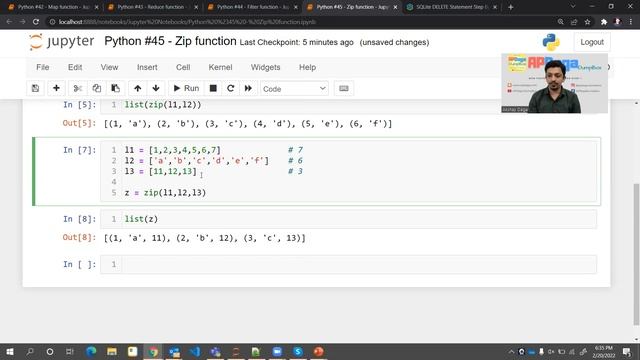Paste cells below icon in toolbar
The image size is (640, 360).
coord(116,88)
